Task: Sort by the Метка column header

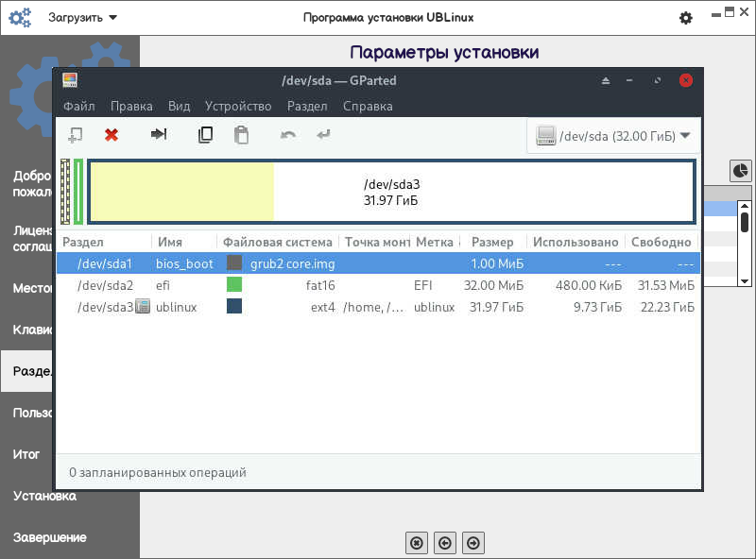Action: click(436, 242)
